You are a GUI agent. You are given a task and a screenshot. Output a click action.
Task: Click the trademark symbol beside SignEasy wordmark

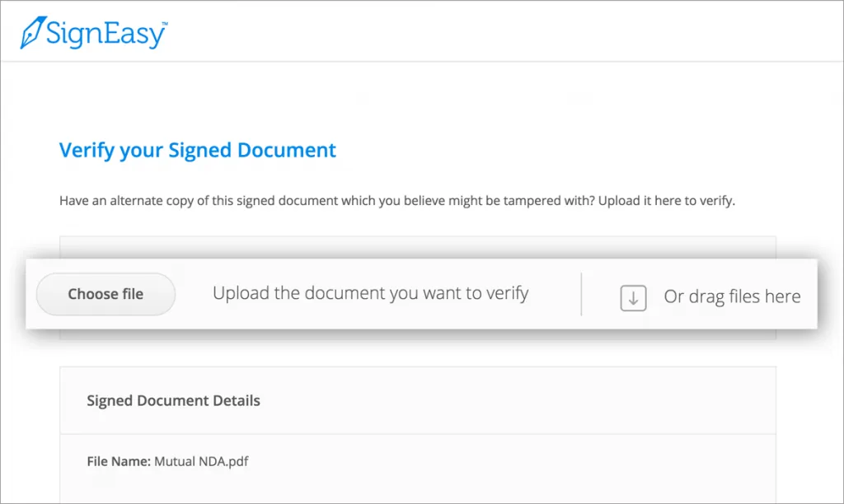(x=165, y=23)
